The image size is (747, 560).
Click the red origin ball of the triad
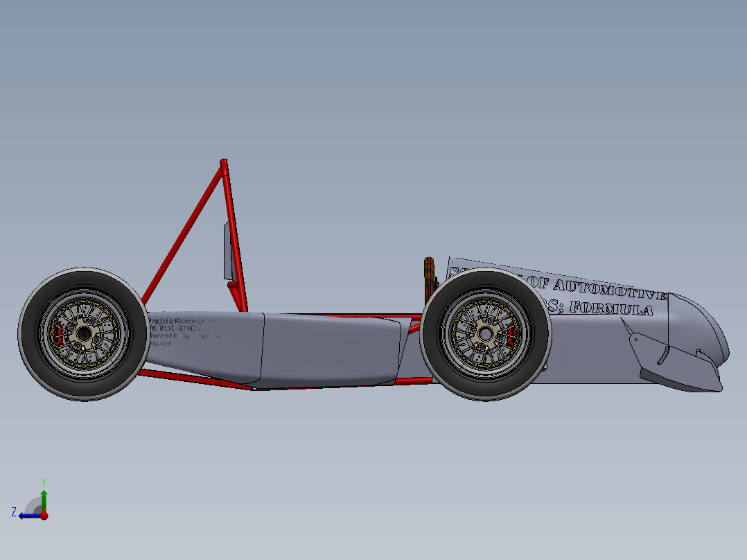[44, 516]
